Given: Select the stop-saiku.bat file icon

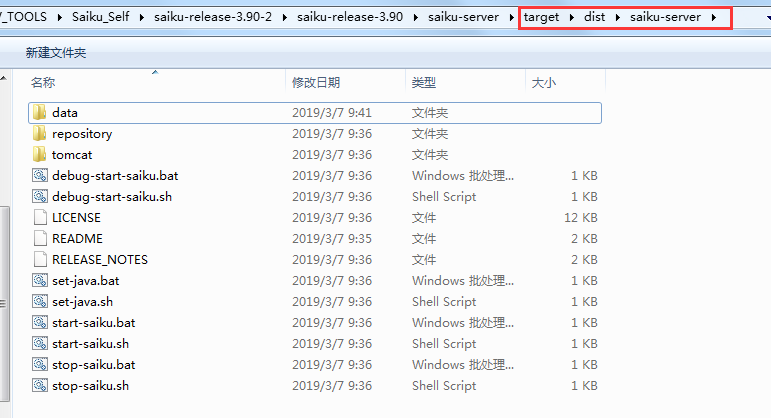Looking at the screenshot, I should (x=40, y=365).
